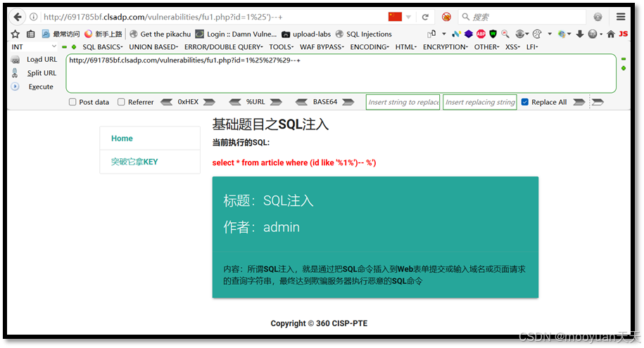Open the site information icon in address bar
The width and height of the screenshot is (644, 348).
[x=34, y=17]
